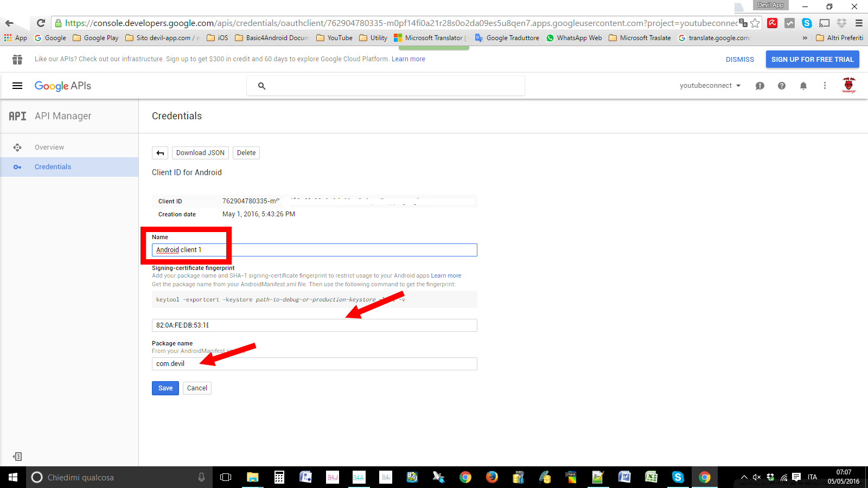Click the grey checkmark extension icon

[790, 23]
